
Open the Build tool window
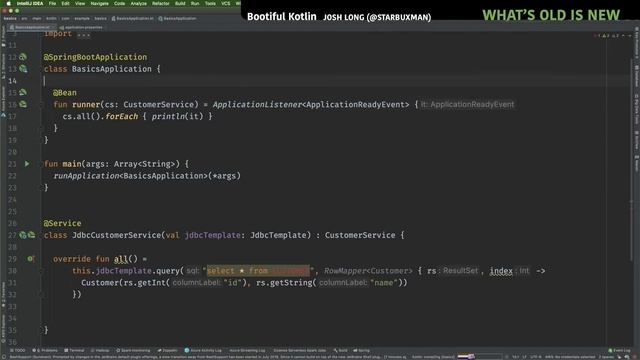pyautogui.click(x=340, y=350)
